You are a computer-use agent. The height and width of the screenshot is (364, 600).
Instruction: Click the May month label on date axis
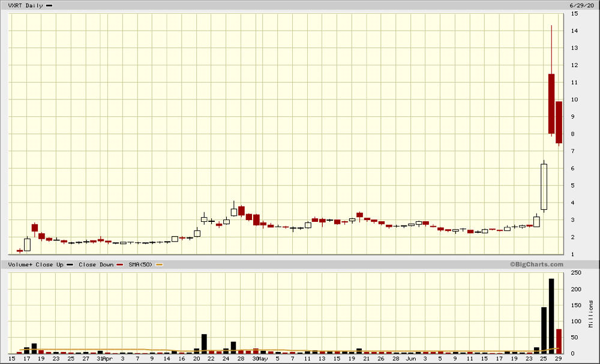coord(263,359)
